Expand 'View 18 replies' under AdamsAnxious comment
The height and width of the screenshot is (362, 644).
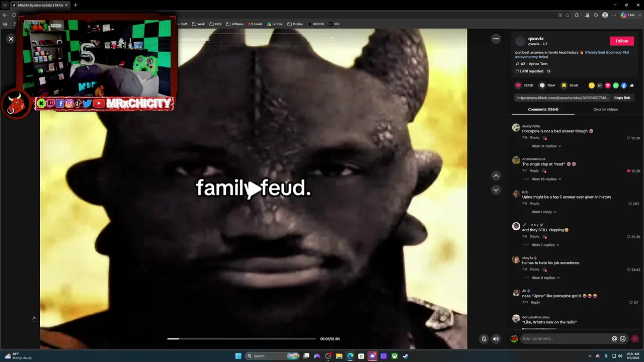click(546, 179)
